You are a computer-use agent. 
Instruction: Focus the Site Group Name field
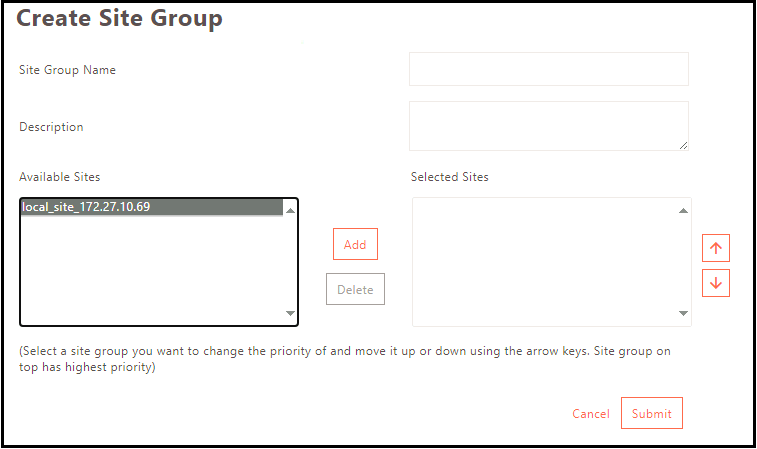click(549, 69)
